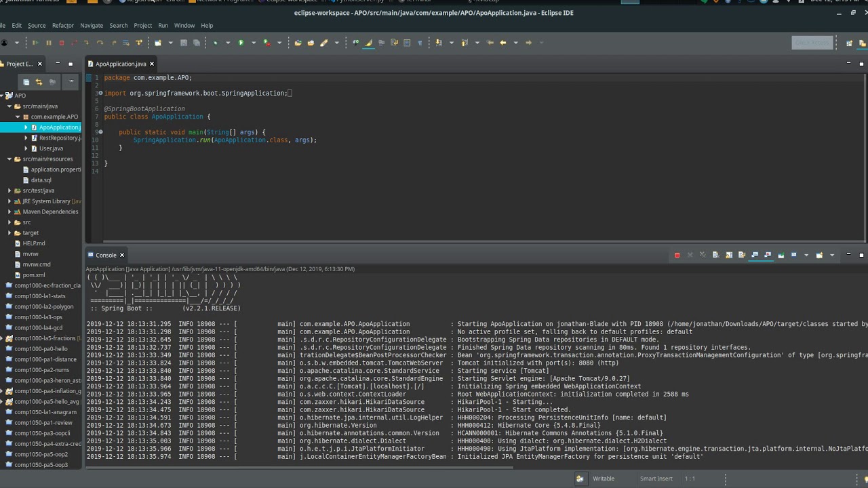This screenshot has width=868, height=488.
Task: Close the ApoApplication.java editor tab
Action: coord(152,64)
